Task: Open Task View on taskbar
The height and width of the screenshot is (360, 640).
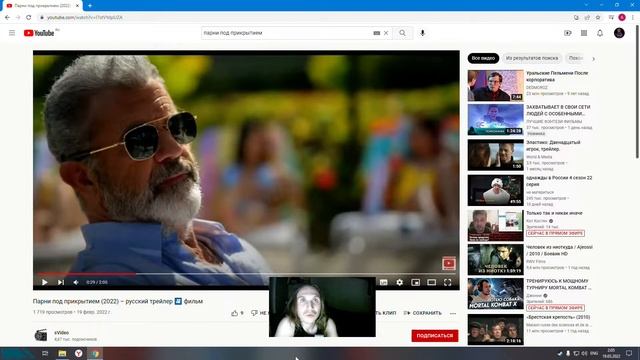Action: [x=45, y=353]
